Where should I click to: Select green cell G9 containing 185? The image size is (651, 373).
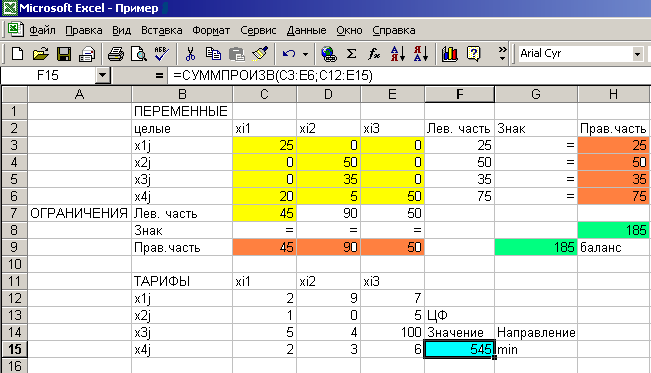pyautogui.click(x=536, y=247)
